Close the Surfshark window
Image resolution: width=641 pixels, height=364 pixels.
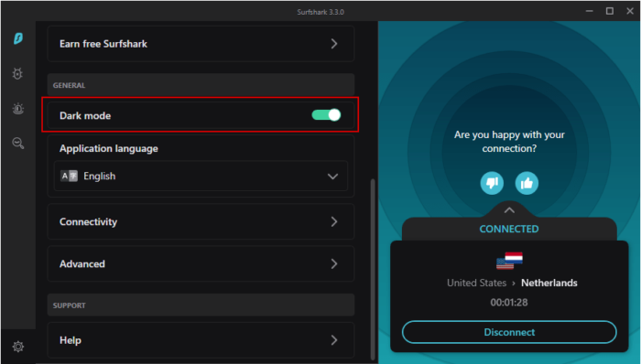coord(630,11)
